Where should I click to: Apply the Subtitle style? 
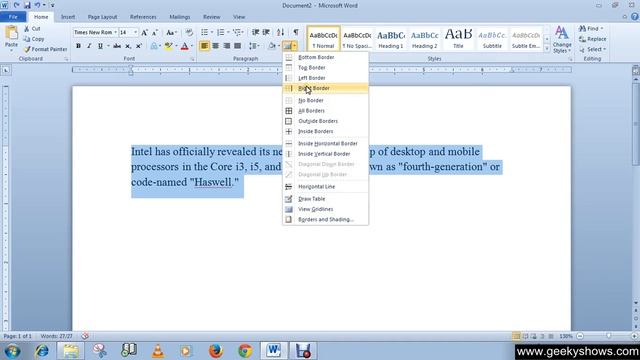[x=492, y=39]
